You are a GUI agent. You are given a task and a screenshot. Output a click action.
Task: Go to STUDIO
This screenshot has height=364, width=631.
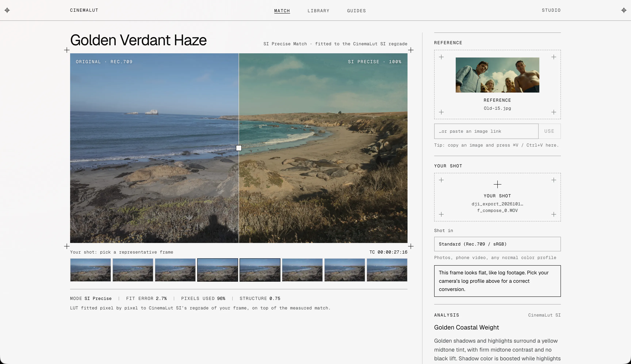tap(551, 10)
